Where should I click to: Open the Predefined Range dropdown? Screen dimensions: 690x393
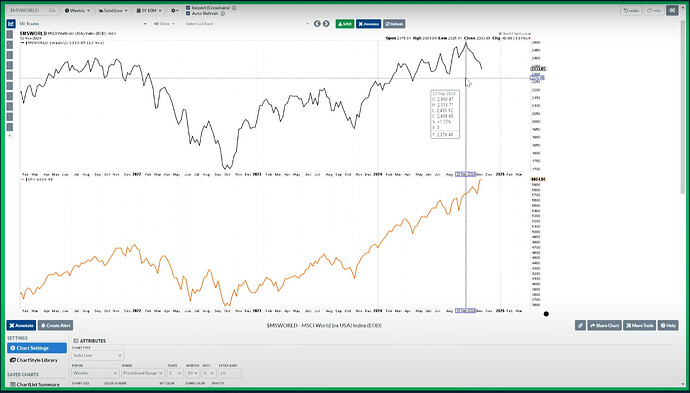143,373
